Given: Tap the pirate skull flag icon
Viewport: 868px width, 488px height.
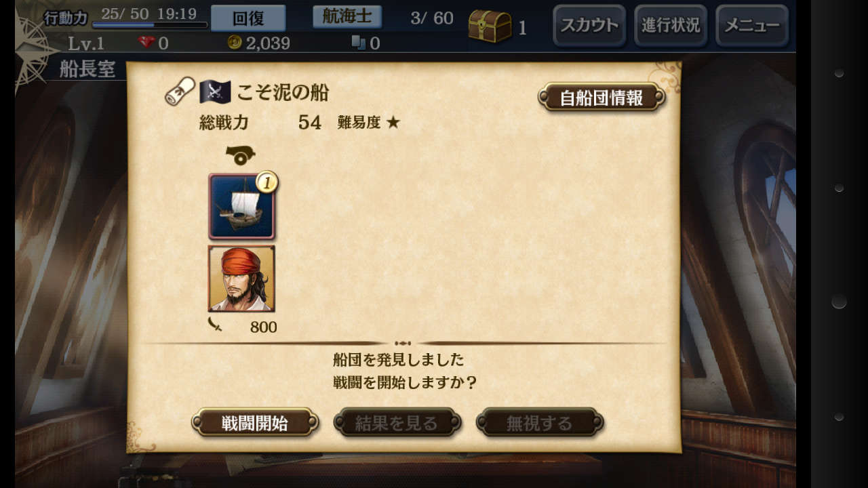Looking at the screenshot, I should point(215,91).
